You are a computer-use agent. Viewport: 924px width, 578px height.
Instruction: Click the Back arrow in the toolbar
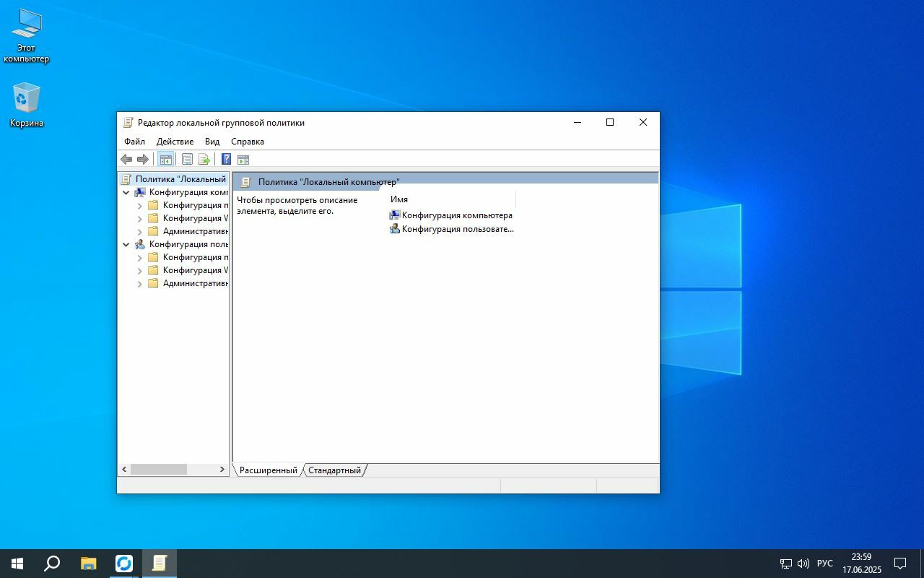click(126, 160)
